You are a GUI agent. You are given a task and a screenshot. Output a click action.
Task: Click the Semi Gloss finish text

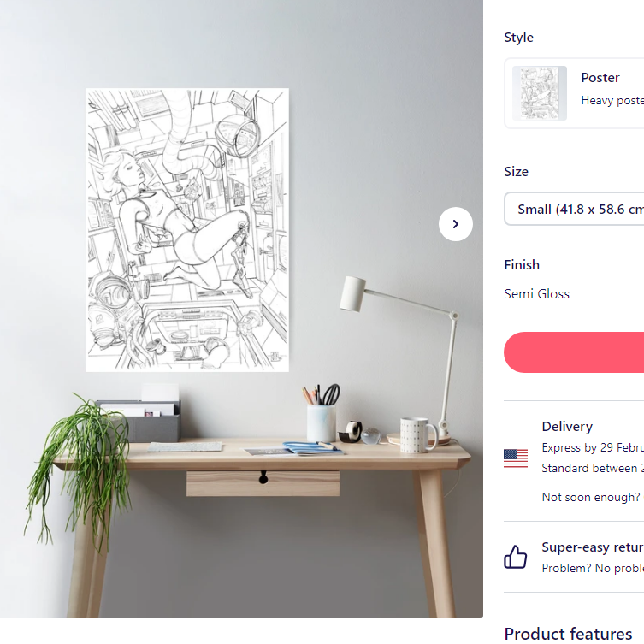coord(536,294)
